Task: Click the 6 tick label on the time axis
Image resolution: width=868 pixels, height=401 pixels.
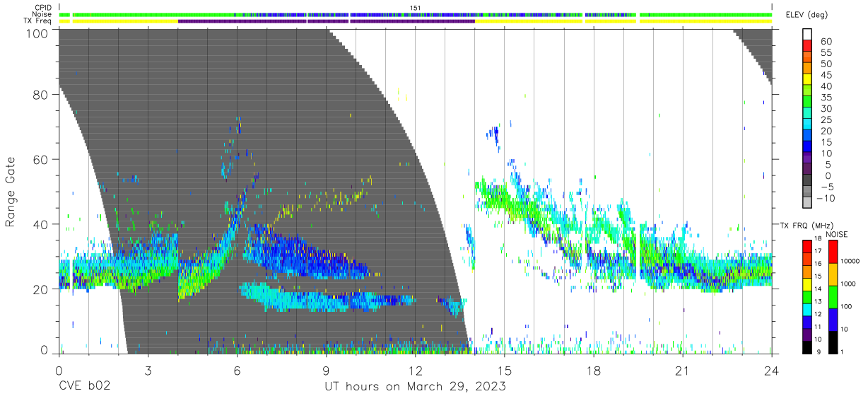Action: coord(237,370)
